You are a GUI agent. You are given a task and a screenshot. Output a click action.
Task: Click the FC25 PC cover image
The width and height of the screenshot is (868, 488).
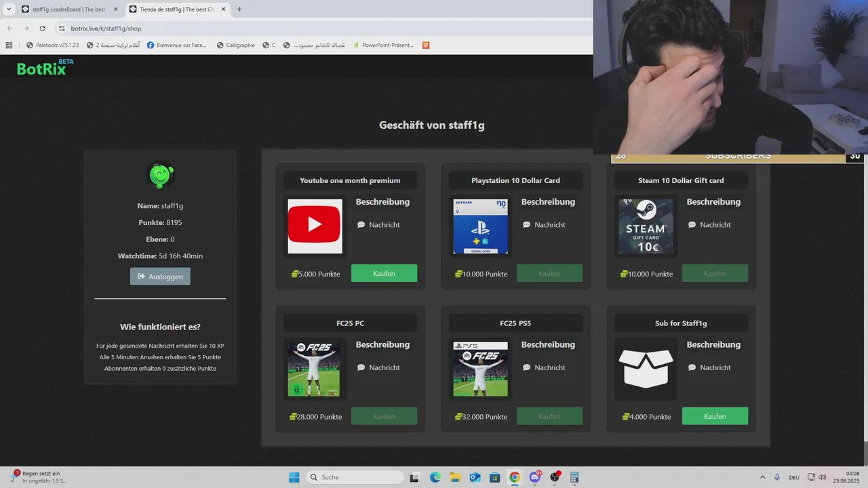pos(313,369)
